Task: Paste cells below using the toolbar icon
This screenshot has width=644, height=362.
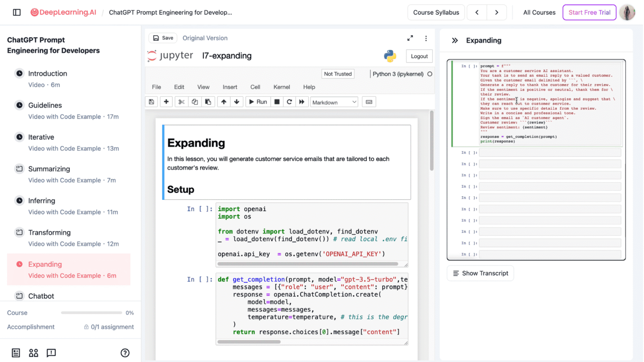Action: tap(208, 102)
